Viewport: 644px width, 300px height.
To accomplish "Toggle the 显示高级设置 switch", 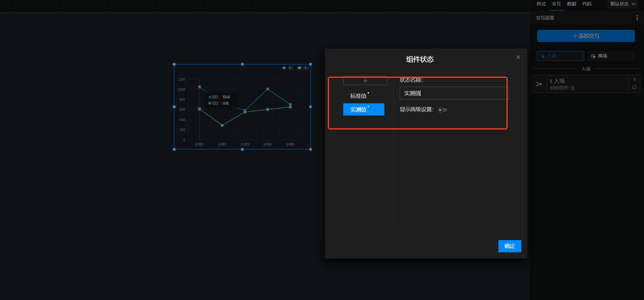I will coord(442,110).
